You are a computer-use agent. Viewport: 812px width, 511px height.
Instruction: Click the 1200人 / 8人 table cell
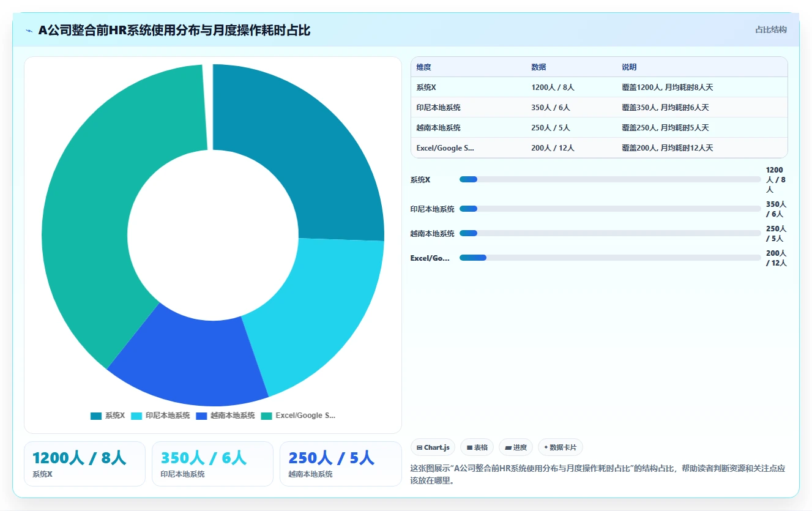pyautogui.click(x=572, y=88)
